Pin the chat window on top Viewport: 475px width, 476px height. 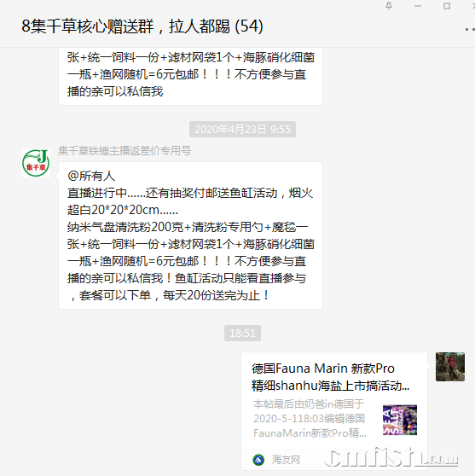point(389,6)
